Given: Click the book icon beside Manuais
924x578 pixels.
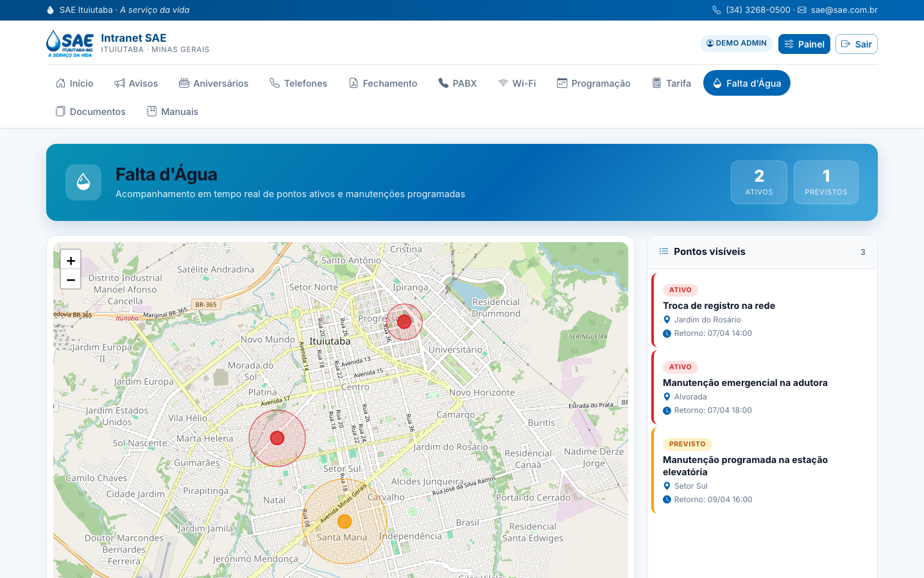Looking at the screenshot, I should click(151, 111).
